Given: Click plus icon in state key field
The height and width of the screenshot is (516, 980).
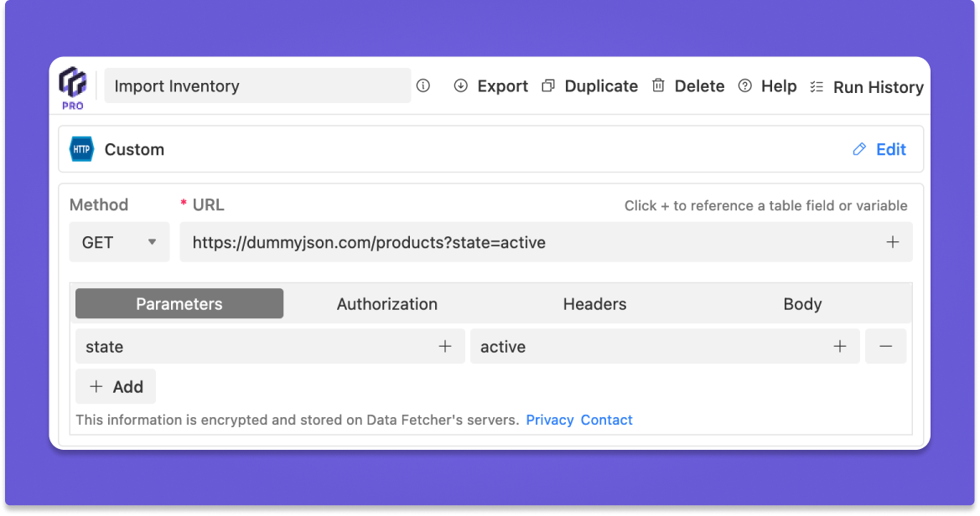Looking at the screenshot, I should click(x=445, y=346).
